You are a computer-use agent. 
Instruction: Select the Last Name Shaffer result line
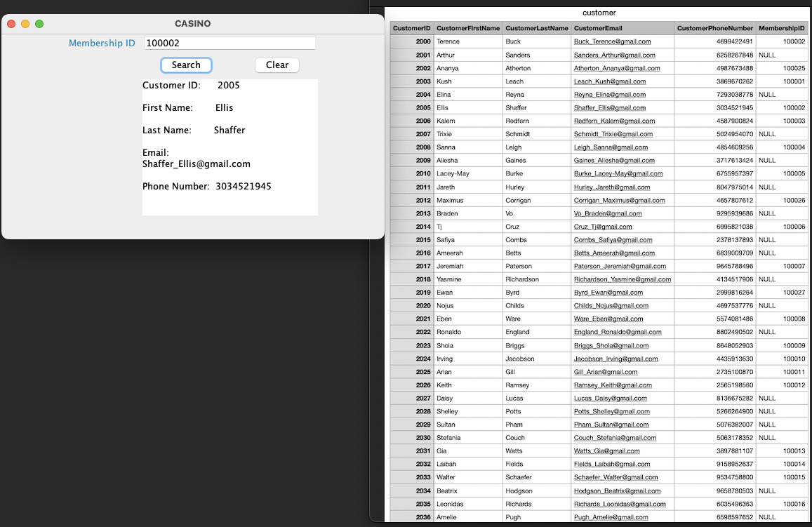pyautogui.click(x=194, y=130)
